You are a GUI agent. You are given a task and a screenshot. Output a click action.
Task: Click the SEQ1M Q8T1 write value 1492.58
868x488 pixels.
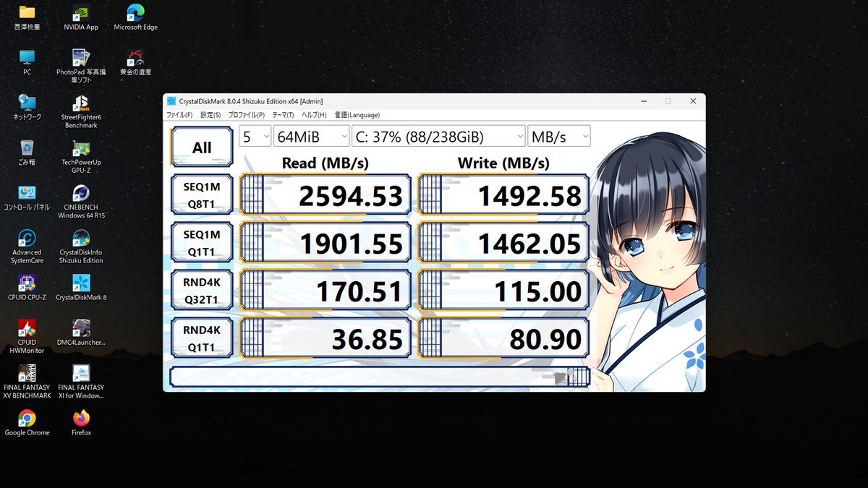(x=503, y=195)
